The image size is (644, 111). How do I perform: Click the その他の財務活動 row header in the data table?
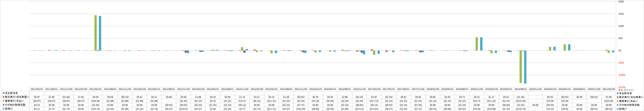tap(16, 105)
